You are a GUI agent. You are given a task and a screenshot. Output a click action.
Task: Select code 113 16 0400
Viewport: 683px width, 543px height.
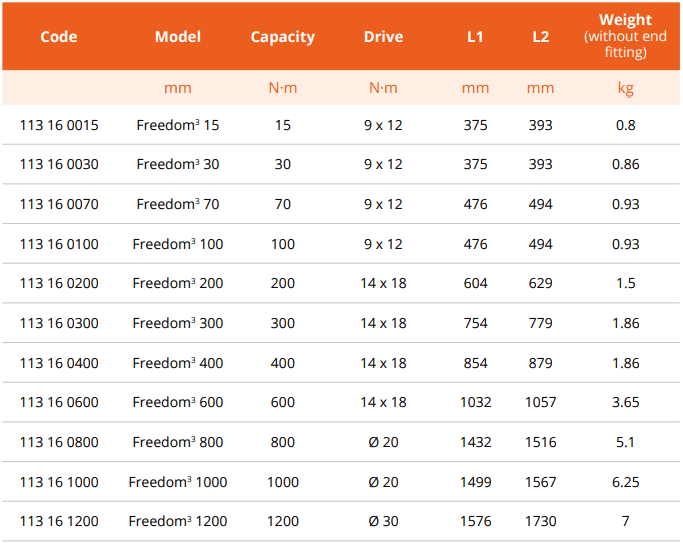59,363
